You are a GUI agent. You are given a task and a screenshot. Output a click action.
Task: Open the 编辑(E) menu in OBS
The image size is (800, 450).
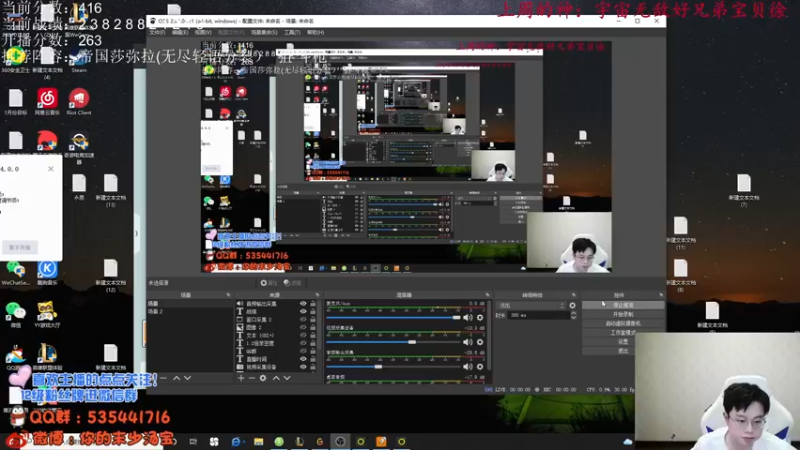tap(180, 32)
